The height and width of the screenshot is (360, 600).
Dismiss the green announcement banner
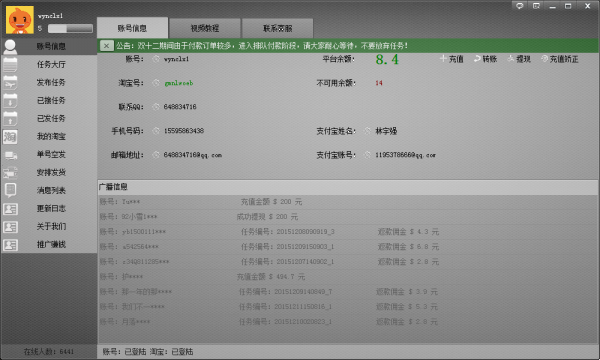(106, 46)
